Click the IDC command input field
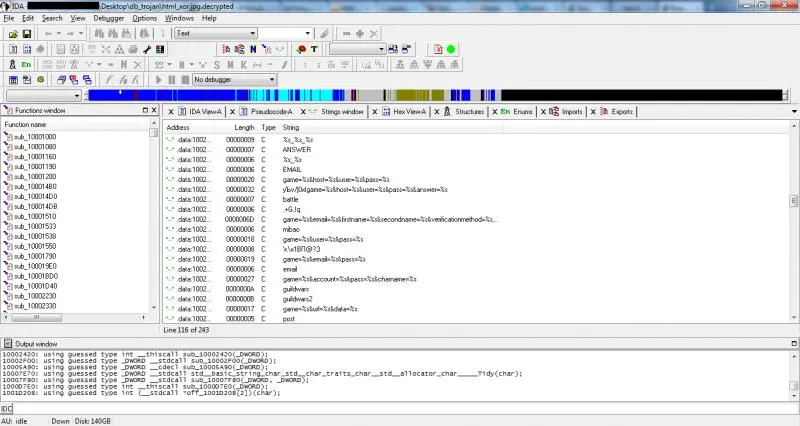 [x=400, y=409]
